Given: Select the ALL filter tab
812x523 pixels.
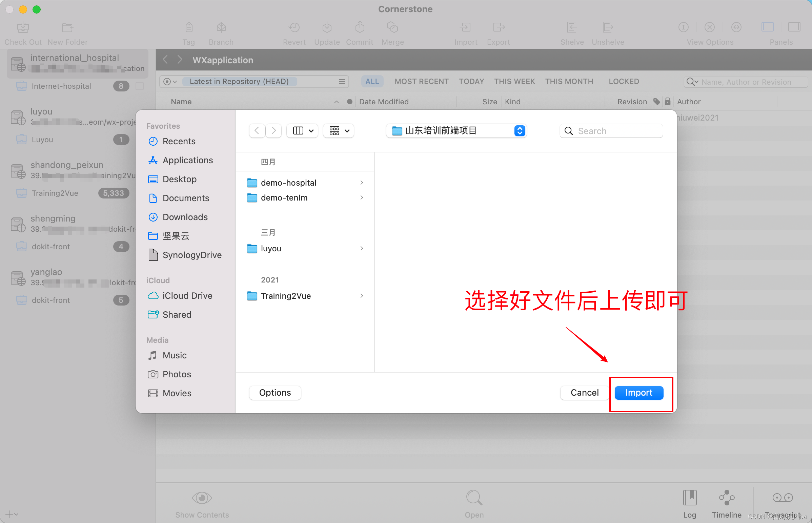Looking at the screenshot, I should click(x=370, y=81).
